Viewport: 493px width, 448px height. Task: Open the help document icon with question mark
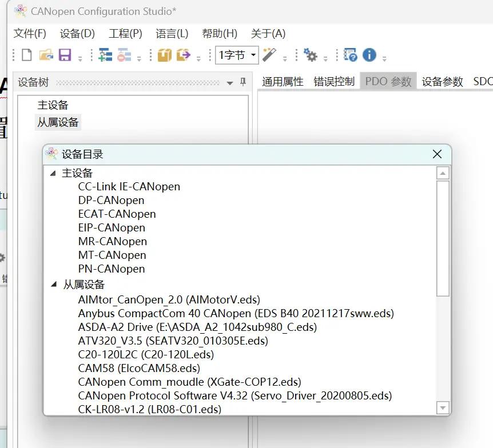tap(350, 55)
